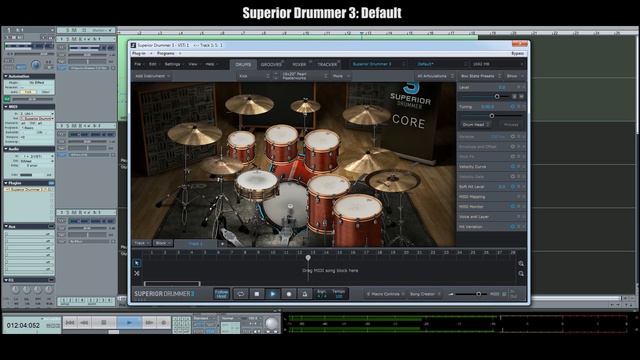Open the File menu in Superior Drummer
Viewport: 640px width, 360px height.
pos(139,64)
